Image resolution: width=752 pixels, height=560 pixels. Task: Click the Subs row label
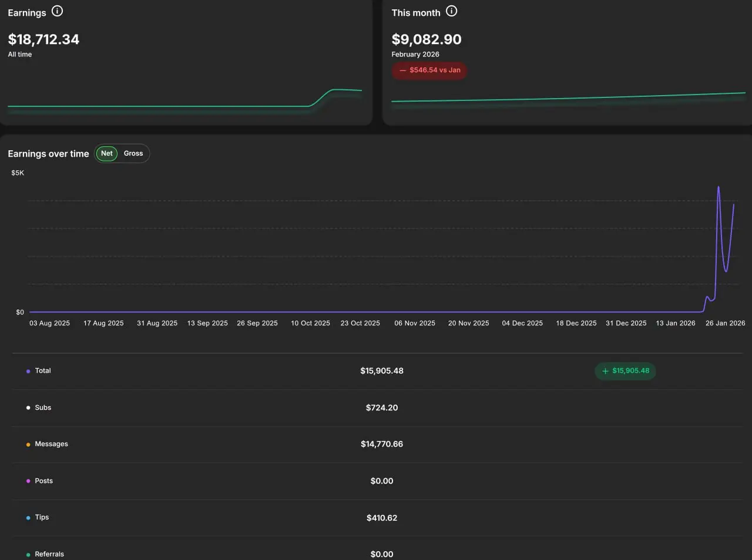(43, 407)
